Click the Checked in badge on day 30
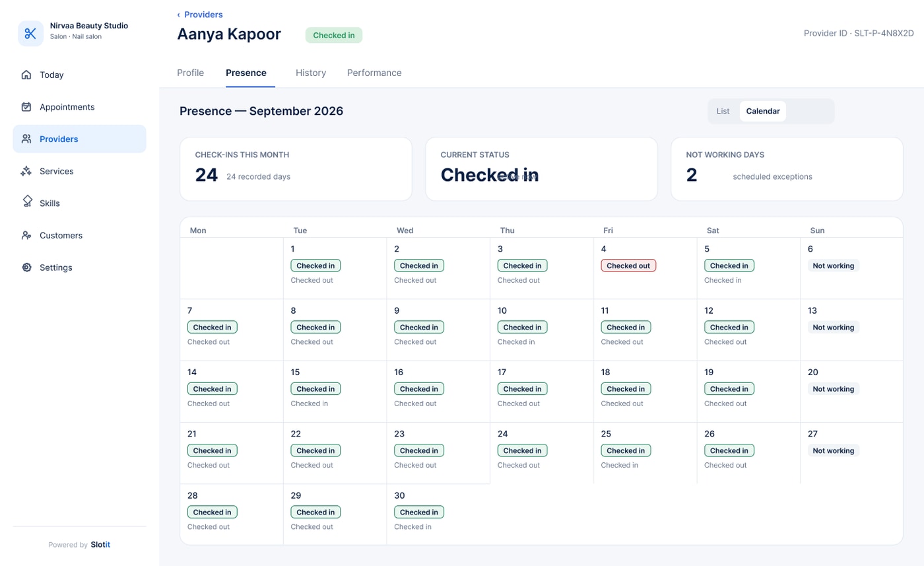The height and width of the screenshot is (566, 924). [419, 512]
